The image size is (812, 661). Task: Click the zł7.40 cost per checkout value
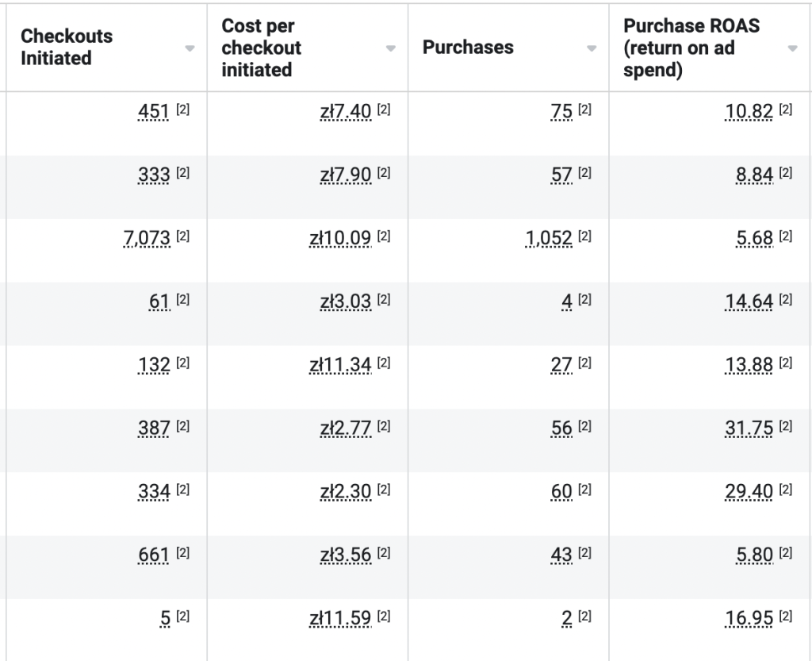347,111
